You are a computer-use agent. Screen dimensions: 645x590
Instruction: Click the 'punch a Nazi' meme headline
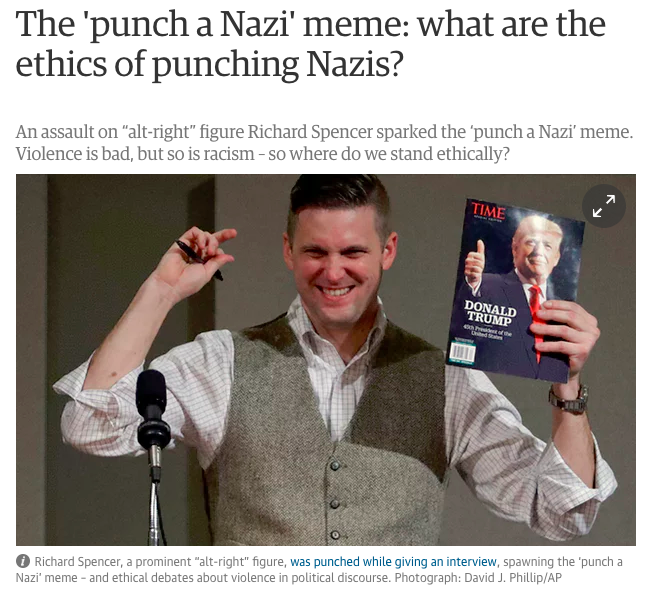(311, 24)
